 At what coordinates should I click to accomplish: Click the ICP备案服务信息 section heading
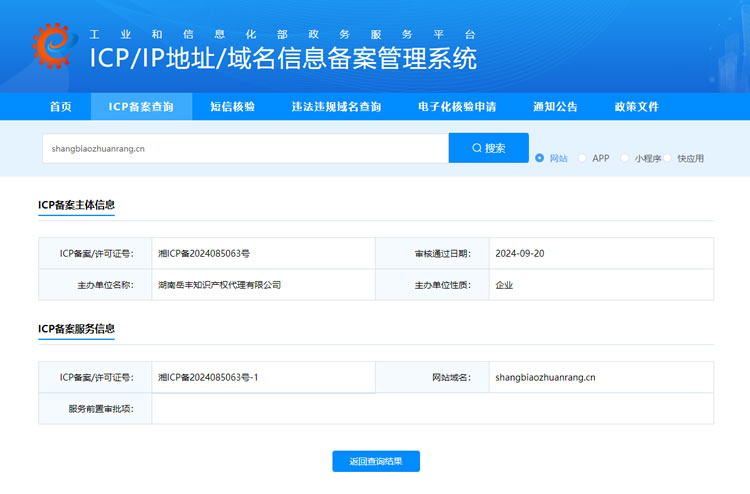pos(77,329)
